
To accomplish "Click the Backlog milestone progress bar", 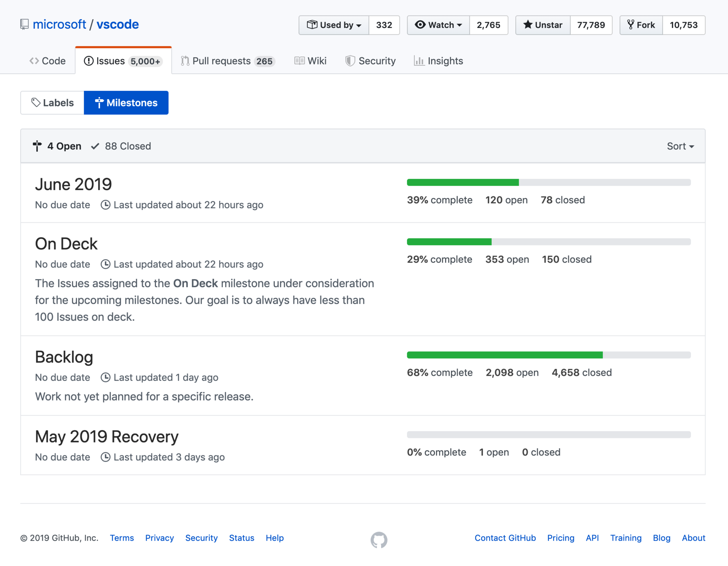I will tap(548, 355).
